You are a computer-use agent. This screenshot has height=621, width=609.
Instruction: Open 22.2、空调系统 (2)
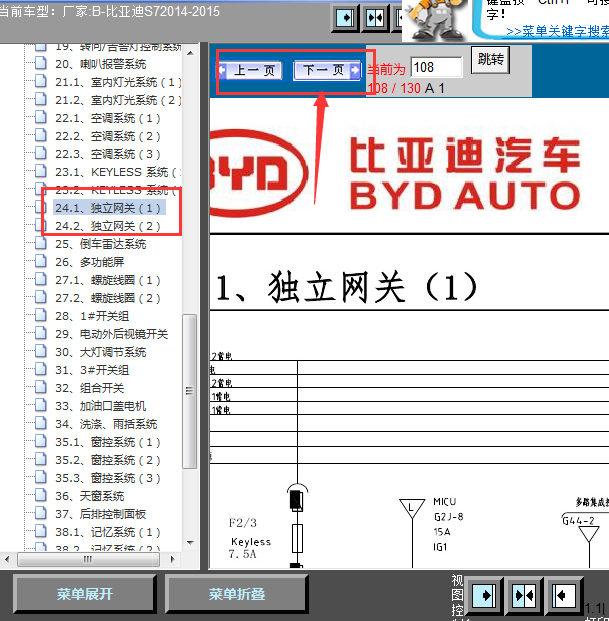[108, 136]
